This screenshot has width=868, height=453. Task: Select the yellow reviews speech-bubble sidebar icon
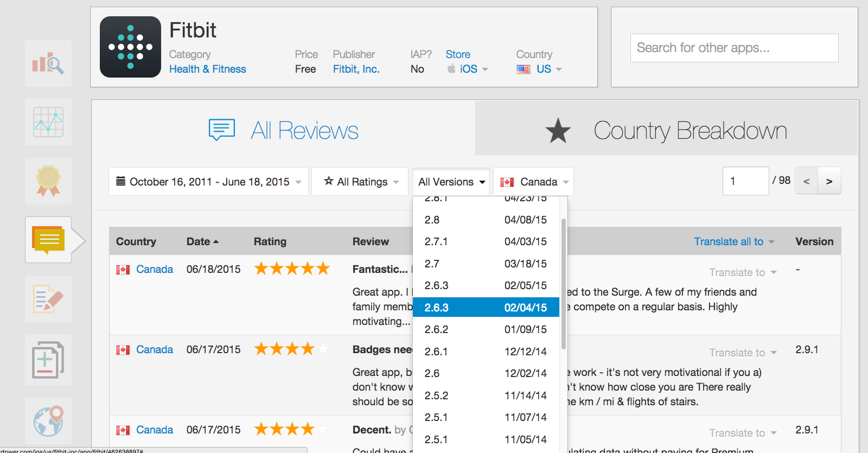(48, 240)
